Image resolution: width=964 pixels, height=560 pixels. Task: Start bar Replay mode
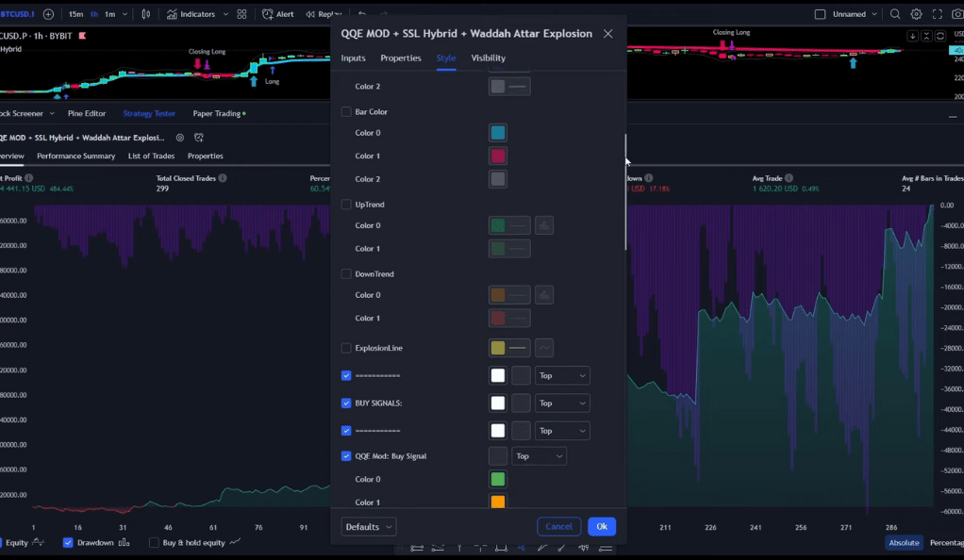click(324, 13)
